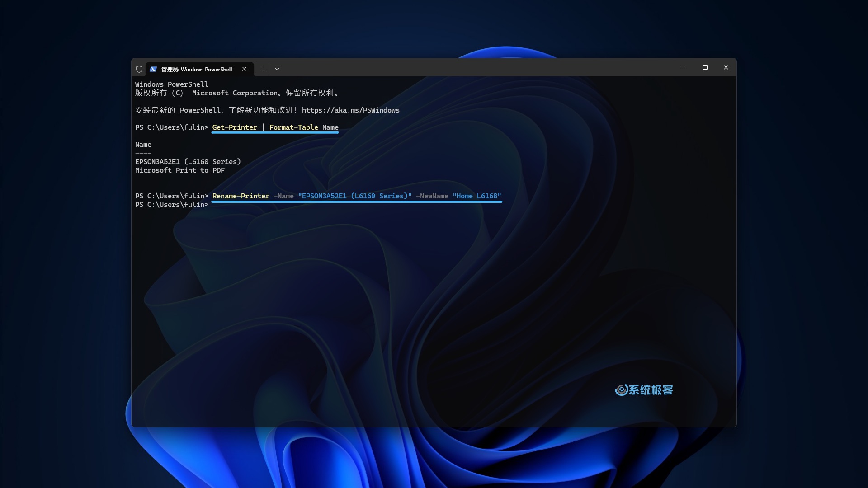Click the EPSON3A52E1 (L6160 Series) output row
868x488 pixels.
[188, 162]
